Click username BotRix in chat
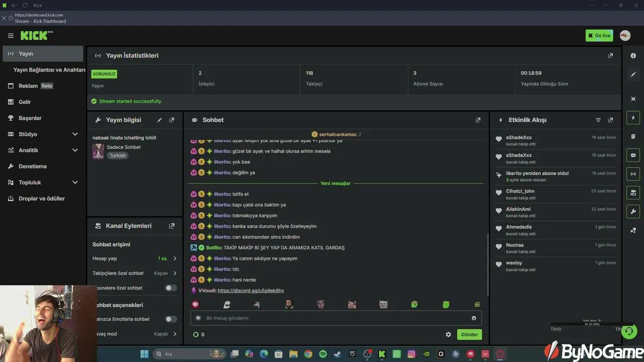The height and width of the screenshot is (362, 644). (214, 248)
